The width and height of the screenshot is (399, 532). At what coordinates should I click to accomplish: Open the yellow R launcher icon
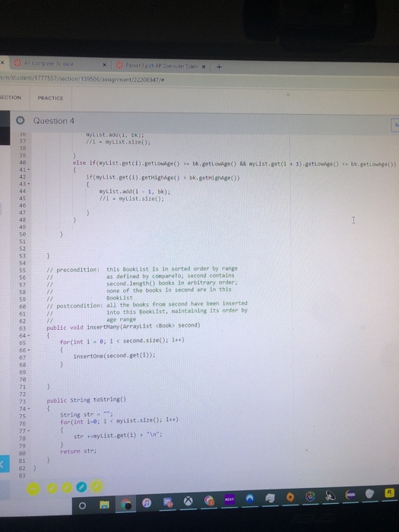coord(389,492)
